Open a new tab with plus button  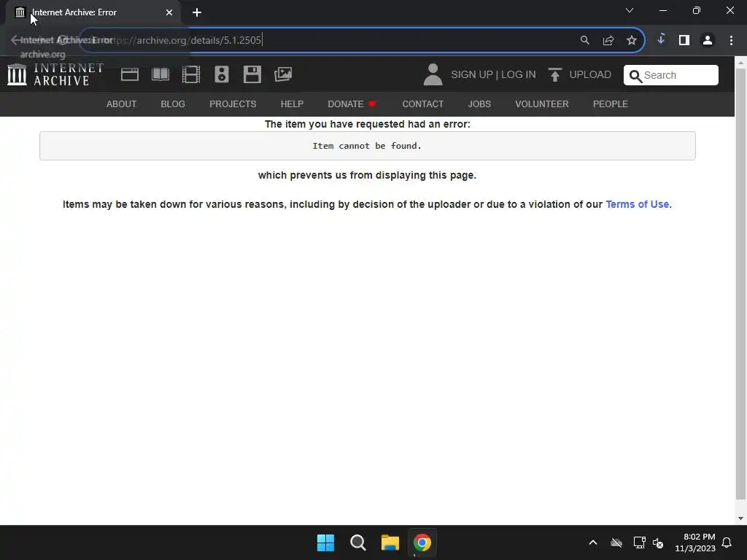tap(197, 12)
